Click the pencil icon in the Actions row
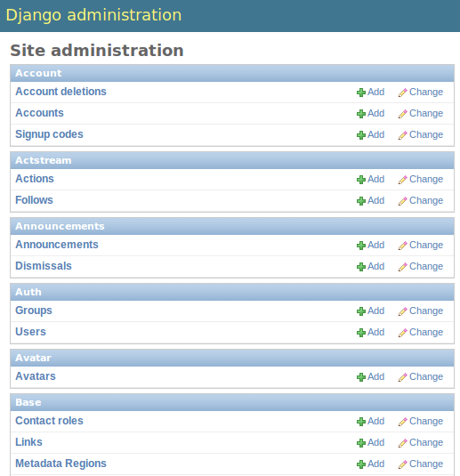This screenshot has height=476, width=460. point(403,180)
